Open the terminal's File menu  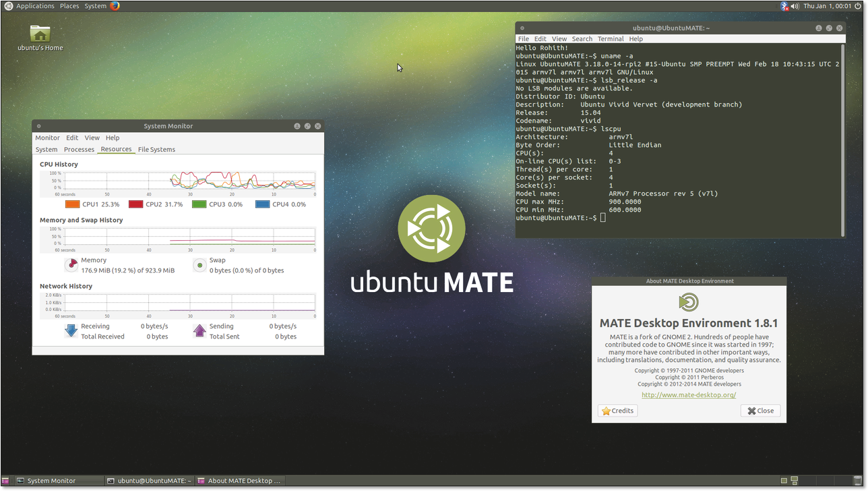[x=524, y=39]
